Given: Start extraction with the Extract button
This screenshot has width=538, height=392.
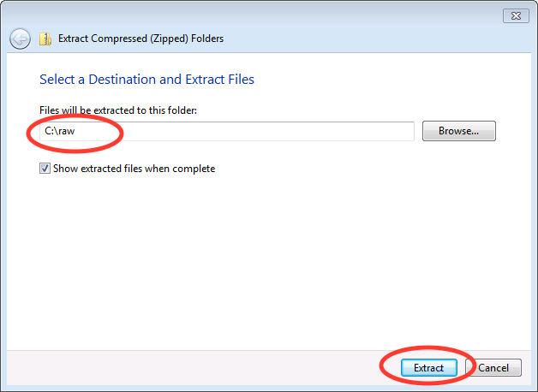Looking at the screenshot, I should tap(428, 368).
